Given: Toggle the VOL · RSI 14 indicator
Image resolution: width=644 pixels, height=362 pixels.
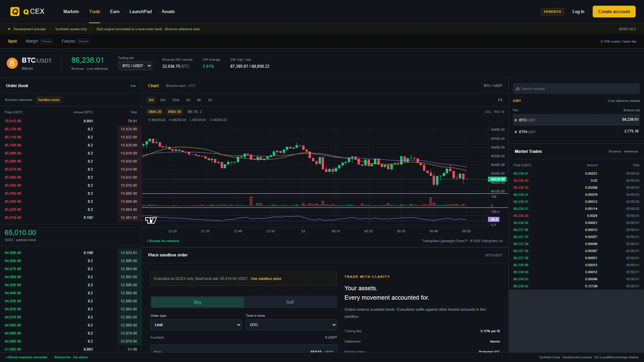Looking at the screenshot, I should coord(494,112).
